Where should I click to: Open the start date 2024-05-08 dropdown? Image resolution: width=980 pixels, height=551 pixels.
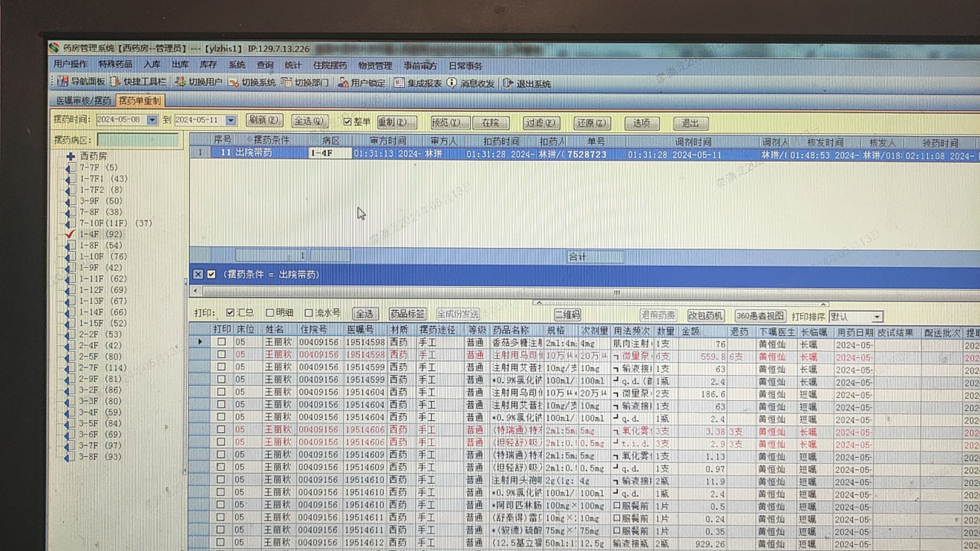click(152, 120)
